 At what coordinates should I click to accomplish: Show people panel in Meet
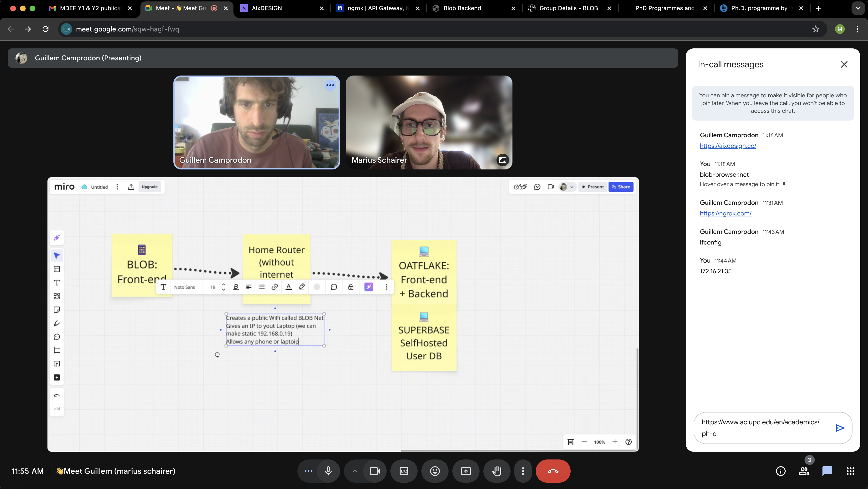point(804,471)
